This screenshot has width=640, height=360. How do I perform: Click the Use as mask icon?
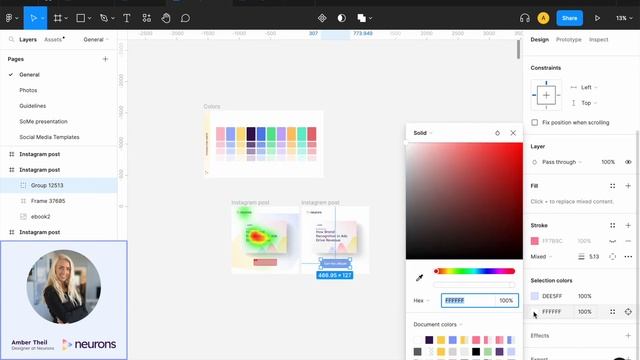click(342, 18)
